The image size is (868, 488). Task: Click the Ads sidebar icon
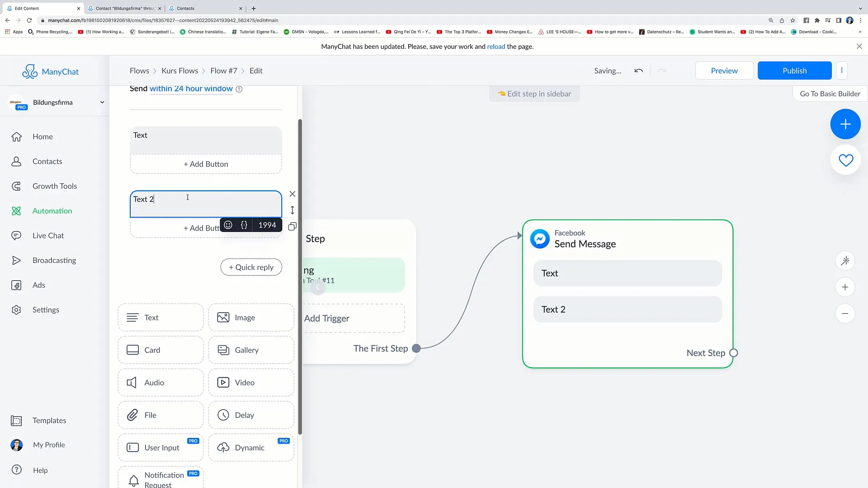tap(16, 285)
